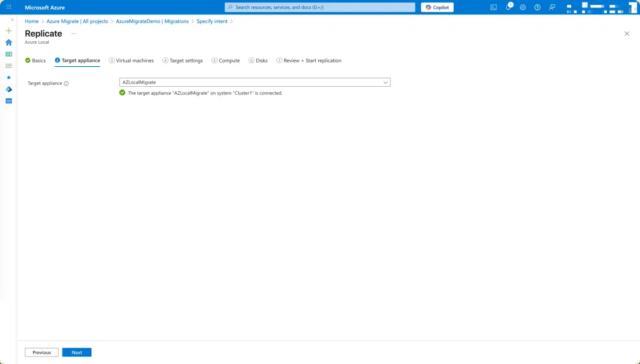Click the Azure Migrate | All projects breadcrumb

77,21
